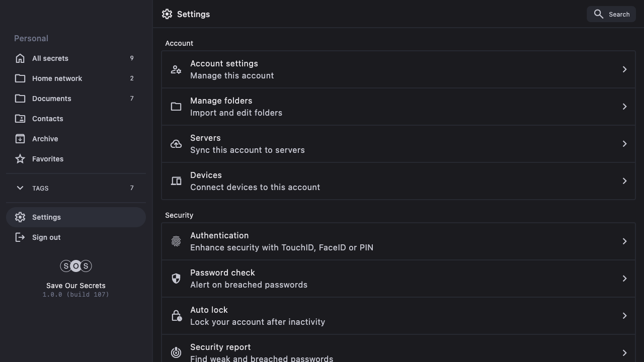The width and height of the screenshot is (644, 362).
Task: Expand the TAGS section chevron
Action: point(20,188)
